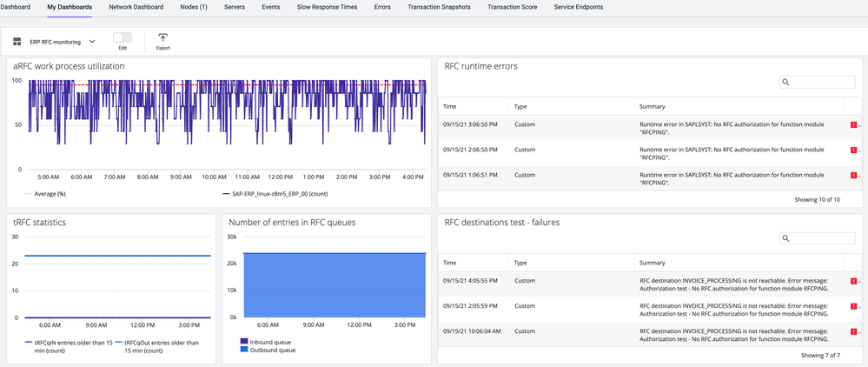Focus the RFC runtime errors search field
The width and height of the screenshot is (868, 367).
(x=818, y=82)
